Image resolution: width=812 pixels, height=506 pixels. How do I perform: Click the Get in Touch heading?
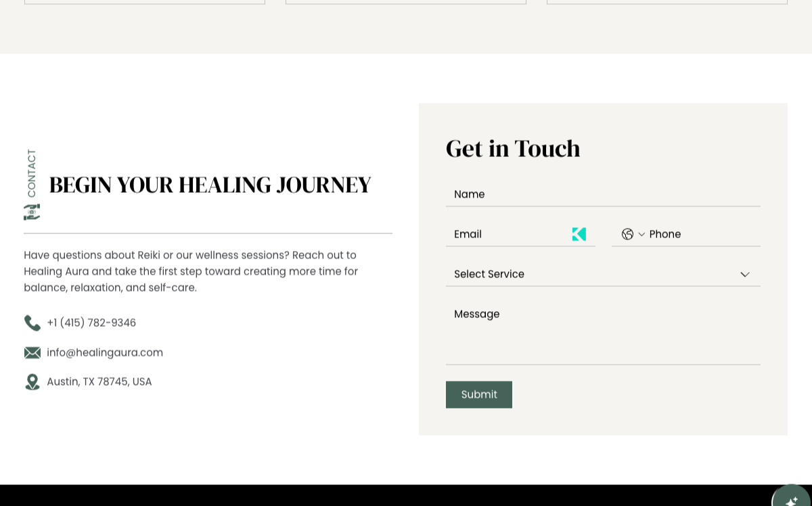pyautogui.click(x=513, y=148)
